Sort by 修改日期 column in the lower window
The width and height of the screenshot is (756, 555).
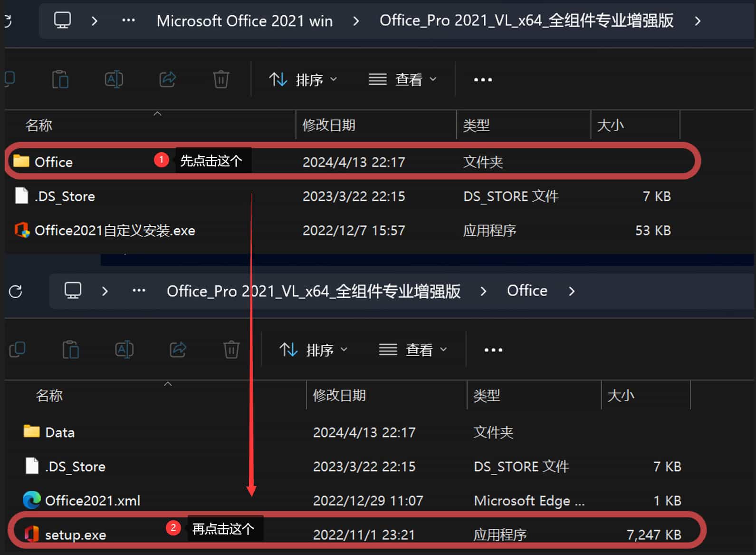coord(339,396)
